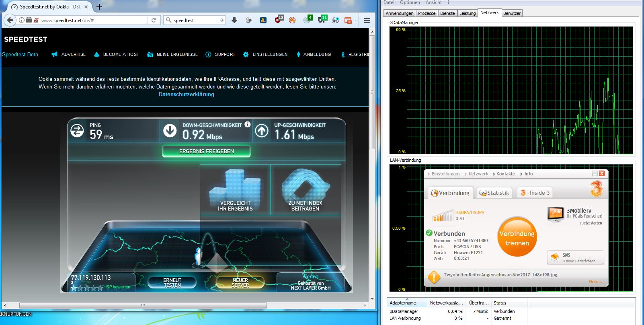Click the blue bar chart extension icon
644x325 pixels.
263,20
